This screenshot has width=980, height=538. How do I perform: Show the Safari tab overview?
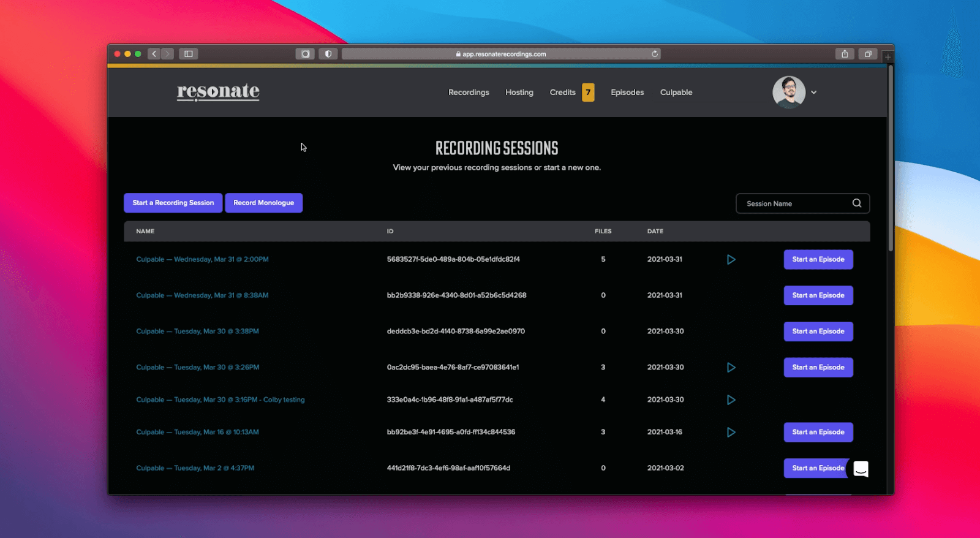[868, 54]
